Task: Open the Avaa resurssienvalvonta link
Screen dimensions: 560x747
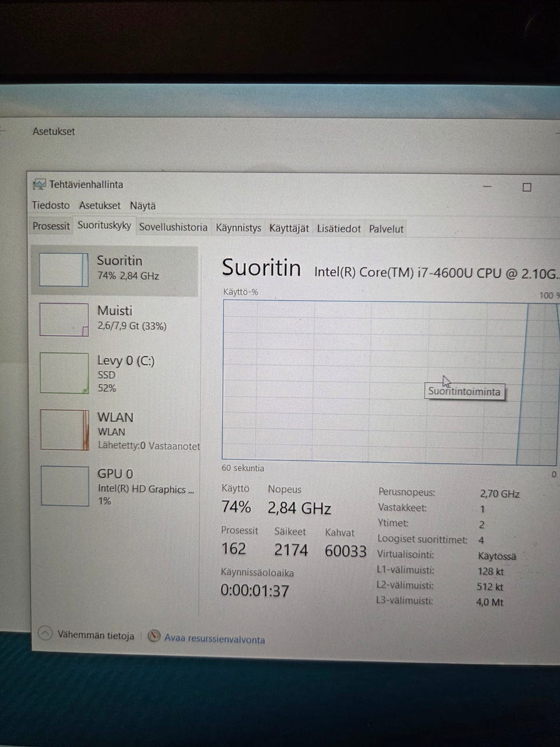Action: click(215, 639)
